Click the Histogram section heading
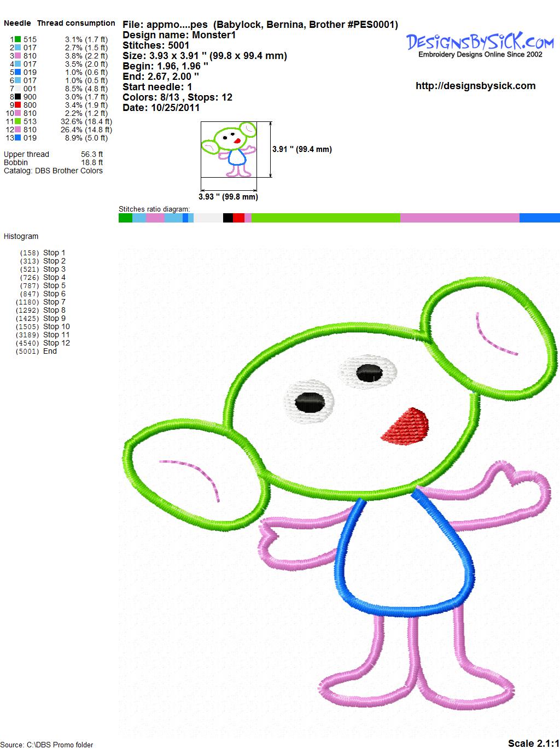This screenshot has height=749, width=560. click(x=21, y=236)
